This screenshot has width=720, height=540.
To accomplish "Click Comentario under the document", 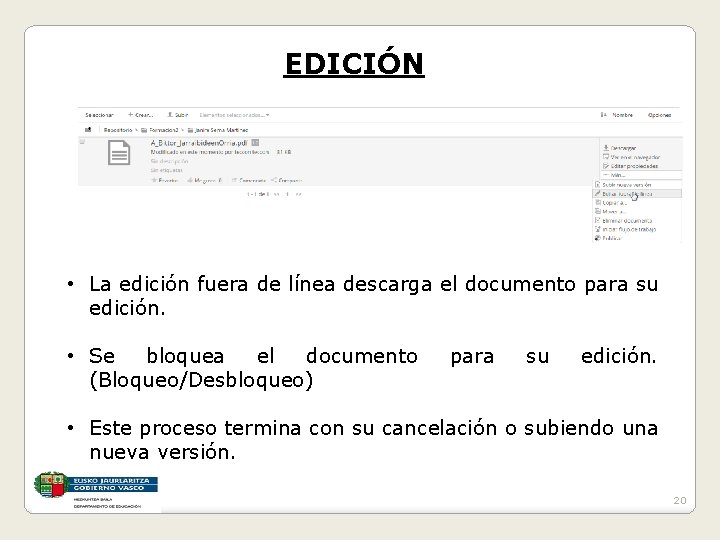I will [x=248, y=180].
